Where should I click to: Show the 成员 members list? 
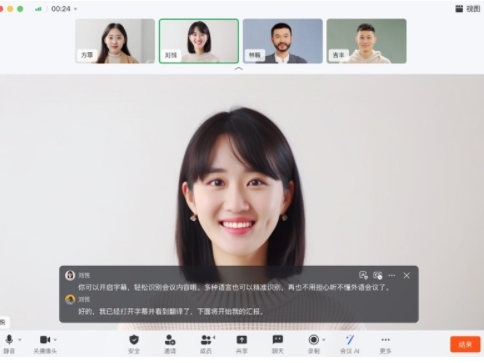pos(206,340)
